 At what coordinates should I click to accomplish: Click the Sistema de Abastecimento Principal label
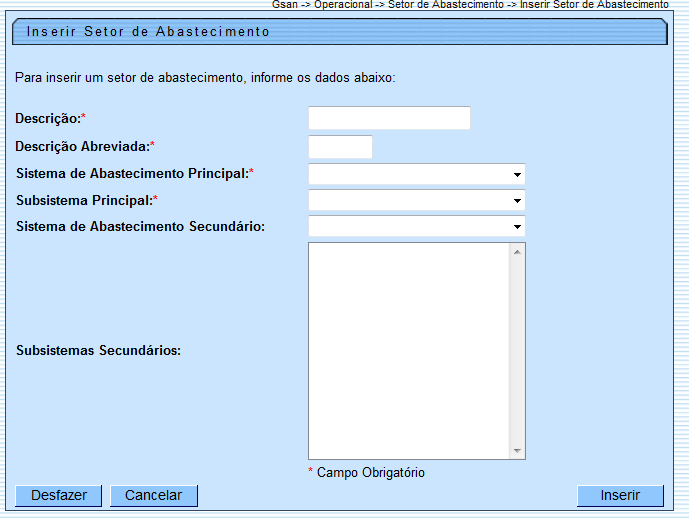point(132,173)
